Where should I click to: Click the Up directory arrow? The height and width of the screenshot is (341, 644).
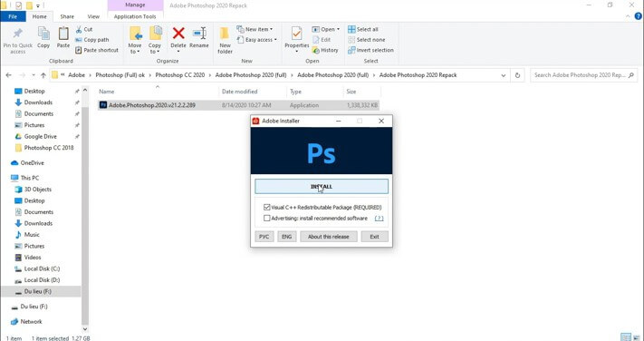click(43, 75)
